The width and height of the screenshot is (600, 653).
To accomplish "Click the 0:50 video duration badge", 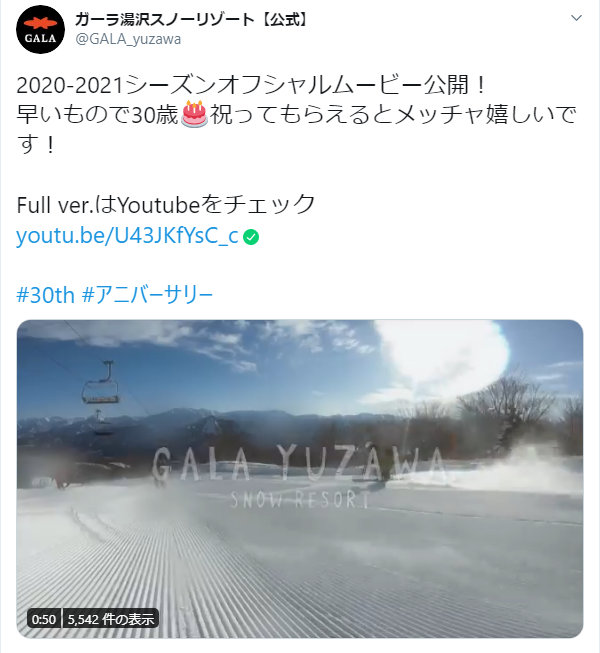I will 44,619.
